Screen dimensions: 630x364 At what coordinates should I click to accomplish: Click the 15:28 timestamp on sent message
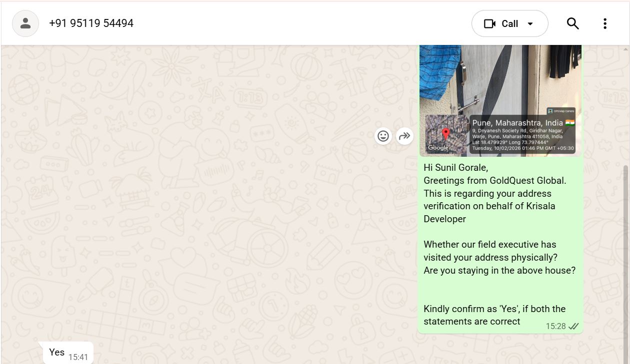[x=555, y=326]
